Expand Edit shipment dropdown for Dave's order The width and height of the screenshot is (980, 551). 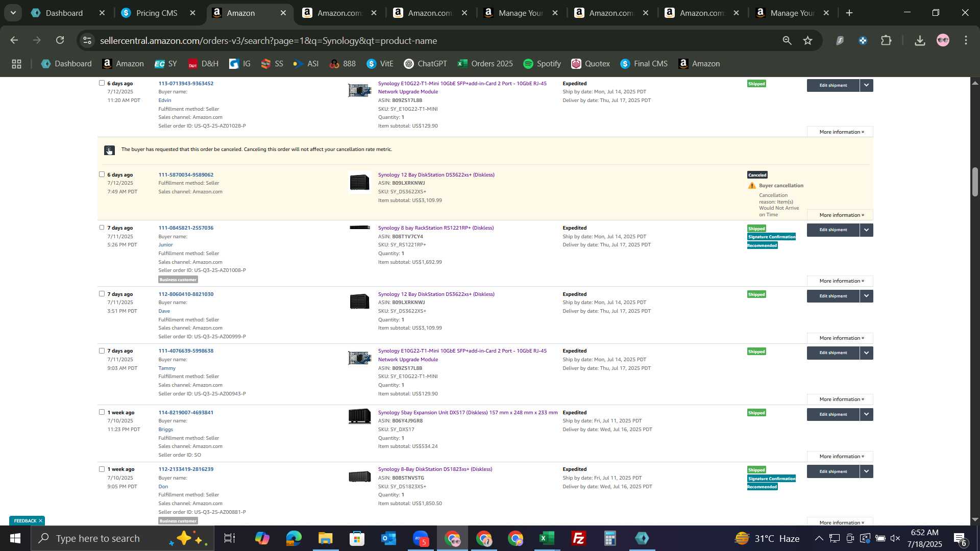(867, 296)
